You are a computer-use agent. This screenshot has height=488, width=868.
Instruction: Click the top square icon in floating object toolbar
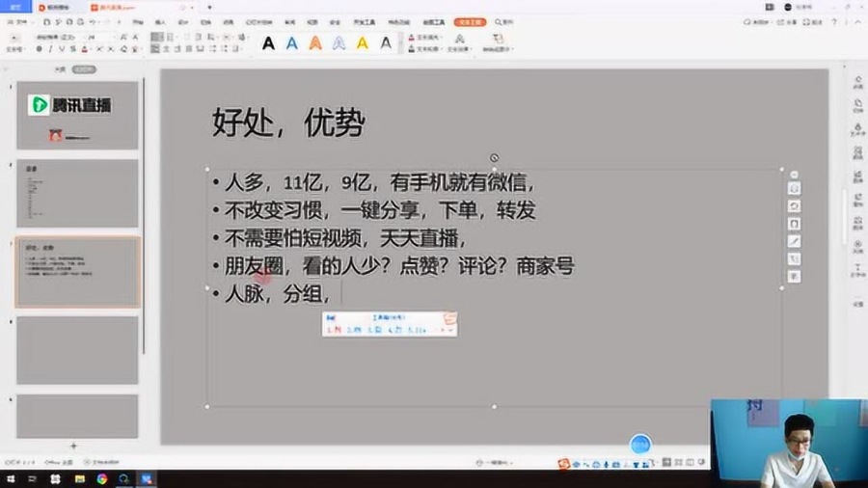point(794,189)
